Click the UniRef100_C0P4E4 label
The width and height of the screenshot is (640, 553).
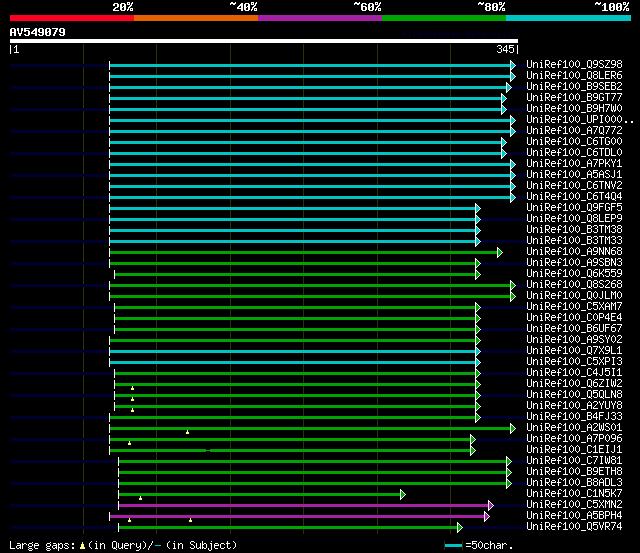click(x=574, y=318)
